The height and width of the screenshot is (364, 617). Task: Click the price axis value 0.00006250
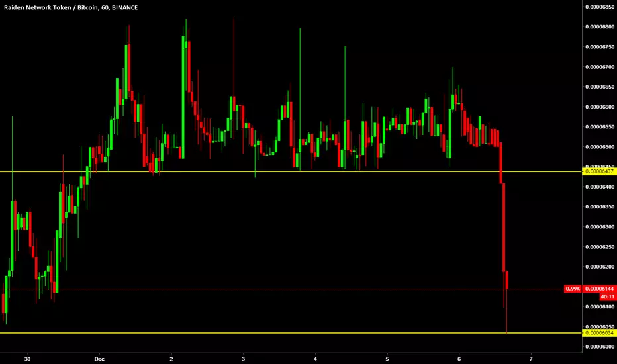click(x=600, y=247)
